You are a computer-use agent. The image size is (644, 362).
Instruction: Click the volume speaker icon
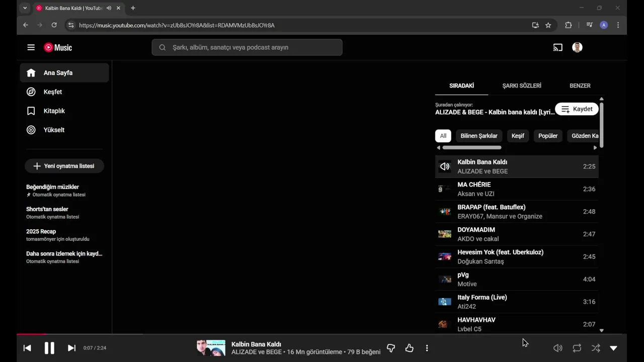(x=558, y=348)
